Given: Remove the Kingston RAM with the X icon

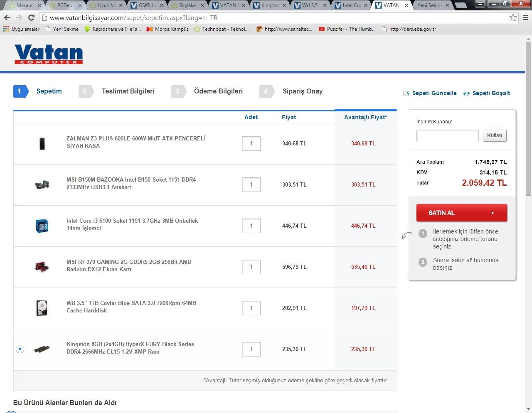Looking at the screenshot, I should click(20, 349).
